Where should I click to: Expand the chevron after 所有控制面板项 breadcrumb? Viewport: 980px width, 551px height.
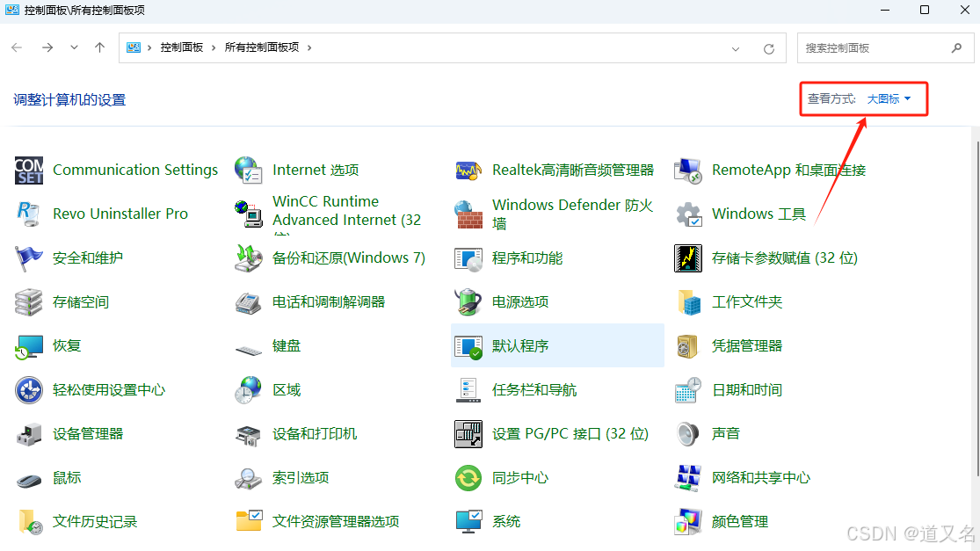[309, 48]
